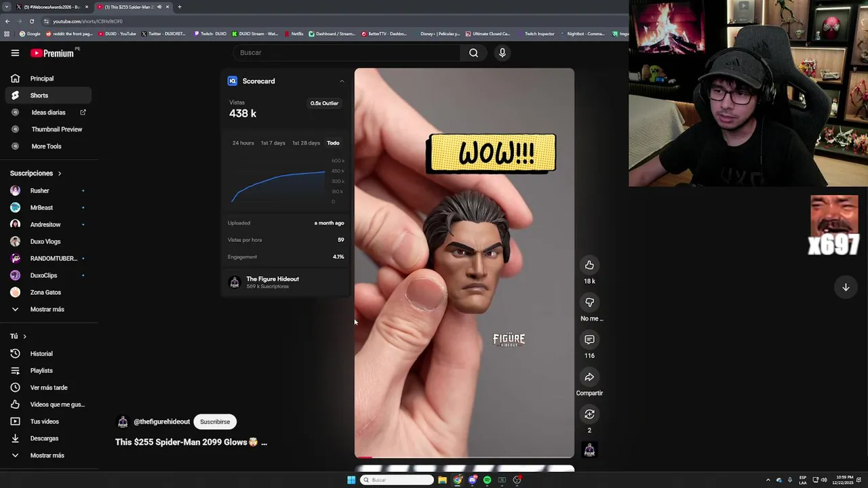Dislike the Short with thumbs down
Image resolution: width=868 pixels, height=488 pixels.
589,302
